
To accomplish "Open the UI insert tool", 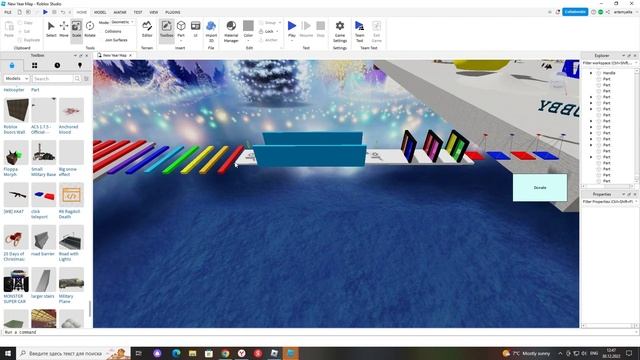I will [196, 29].
